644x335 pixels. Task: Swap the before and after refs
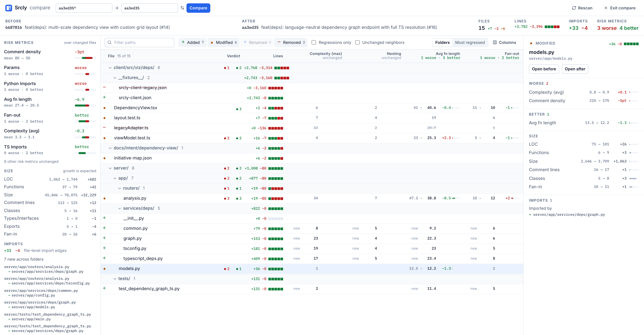tap(182, 8)
